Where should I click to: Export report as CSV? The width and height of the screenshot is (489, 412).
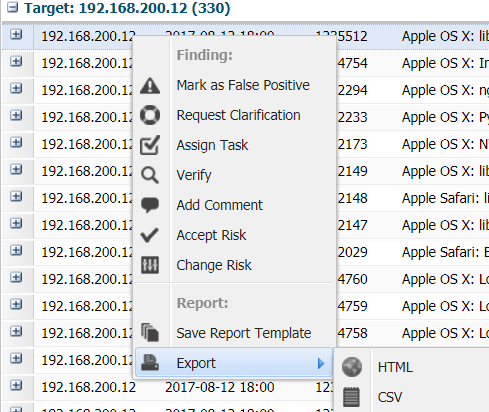point(390,397)
